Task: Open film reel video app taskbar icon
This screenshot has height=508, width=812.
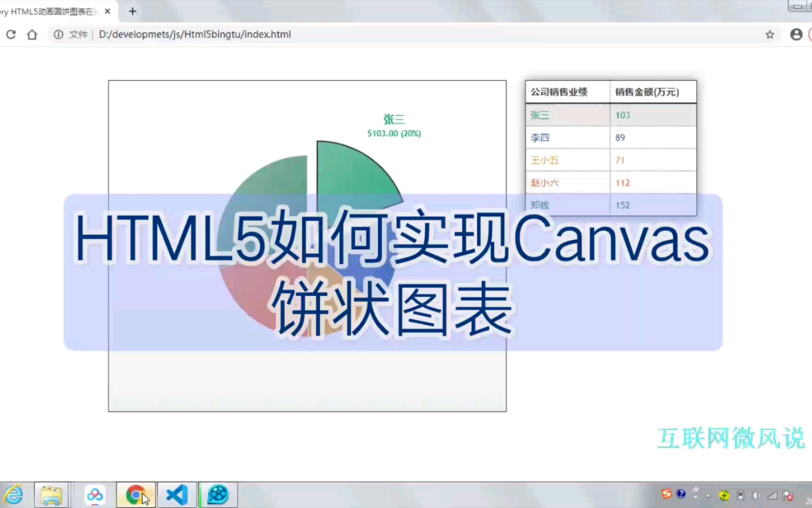Action: click(x=218, y=495)
